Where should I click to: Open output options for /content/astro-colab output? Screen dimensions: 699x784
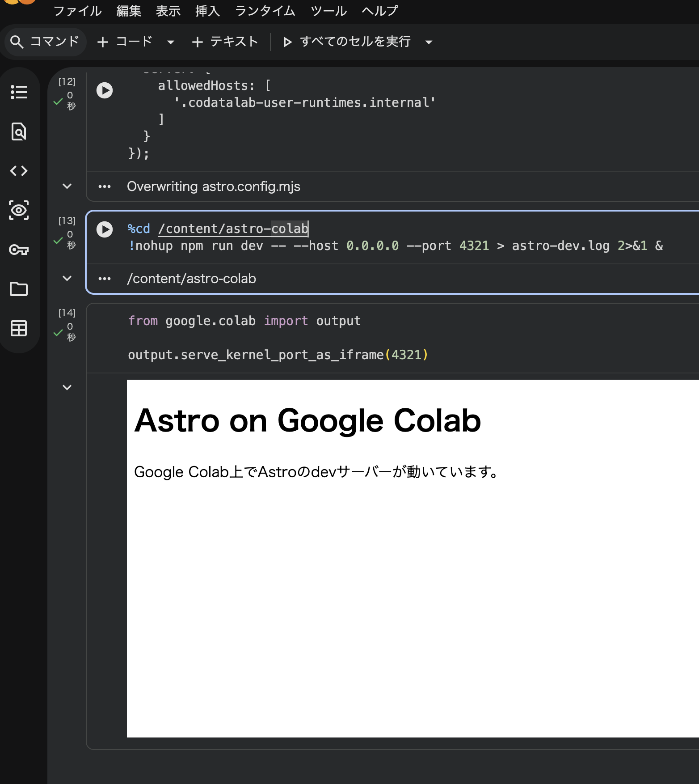pyautogui.click(x=105, y=279)
